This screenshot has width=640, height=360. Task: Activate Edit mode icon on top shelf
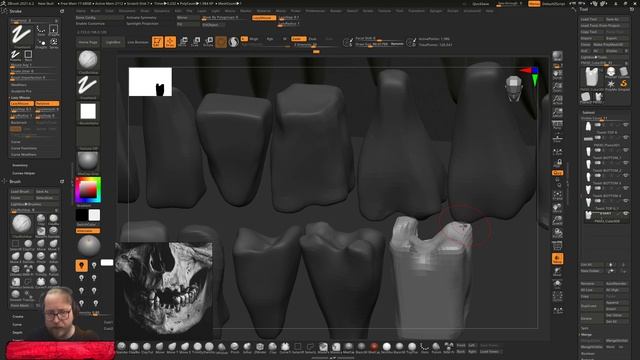157,42
